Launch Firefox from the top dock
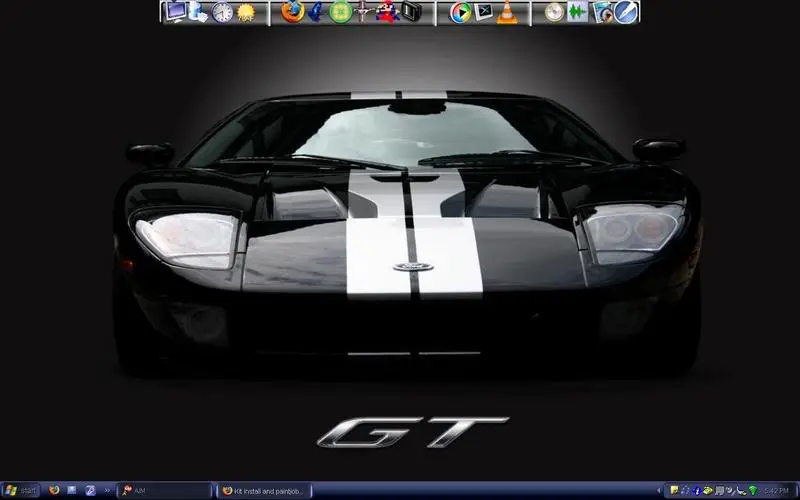This screenshot has width=800, height=500. tap(292, 12)
